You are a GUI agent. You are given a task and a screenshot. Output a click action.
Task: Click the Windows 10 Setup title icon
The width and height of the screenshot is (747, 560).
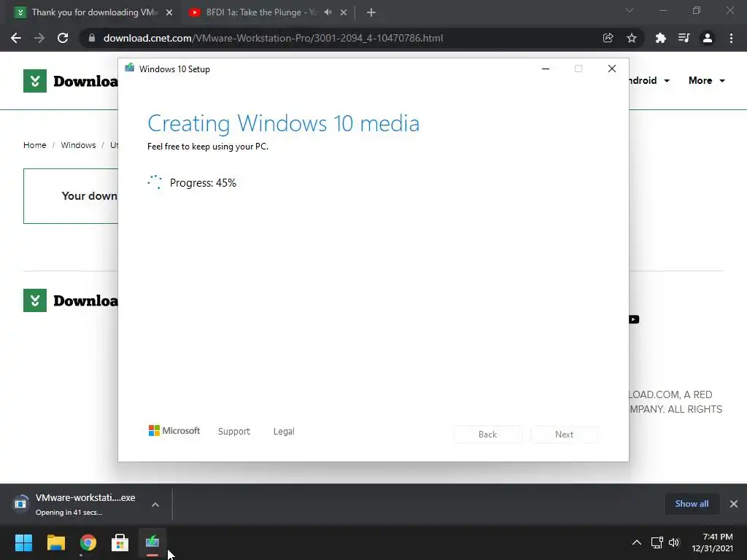130,68
